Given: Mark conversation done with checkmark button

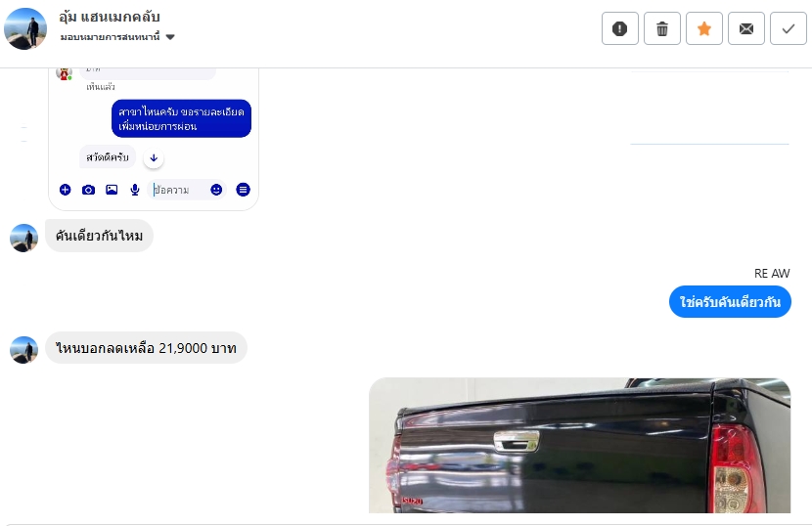Looking at the screenshot, I should click(x=789, y=28).
